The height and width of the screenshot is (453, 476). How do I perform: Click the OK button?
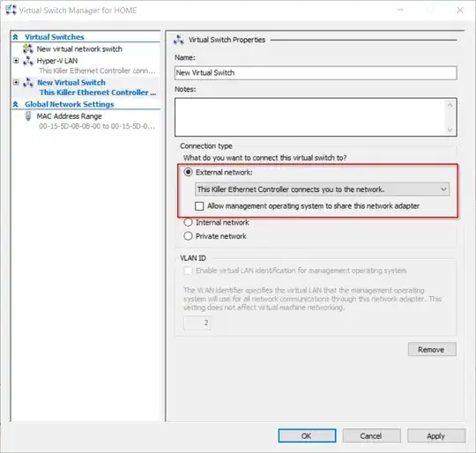[307, 435]
